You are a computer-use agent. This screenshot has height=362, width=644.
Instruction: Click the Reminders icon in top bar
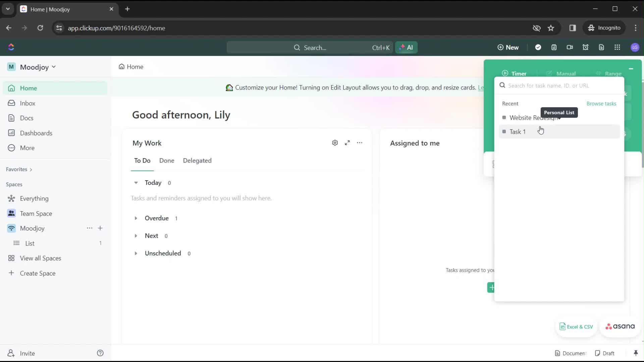(x=586, y=47)
